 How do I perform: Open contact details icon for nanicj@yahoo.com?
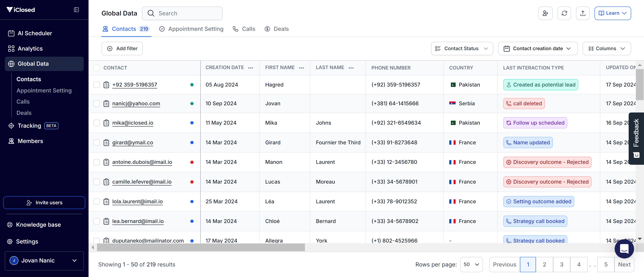(x=106, y=104)
